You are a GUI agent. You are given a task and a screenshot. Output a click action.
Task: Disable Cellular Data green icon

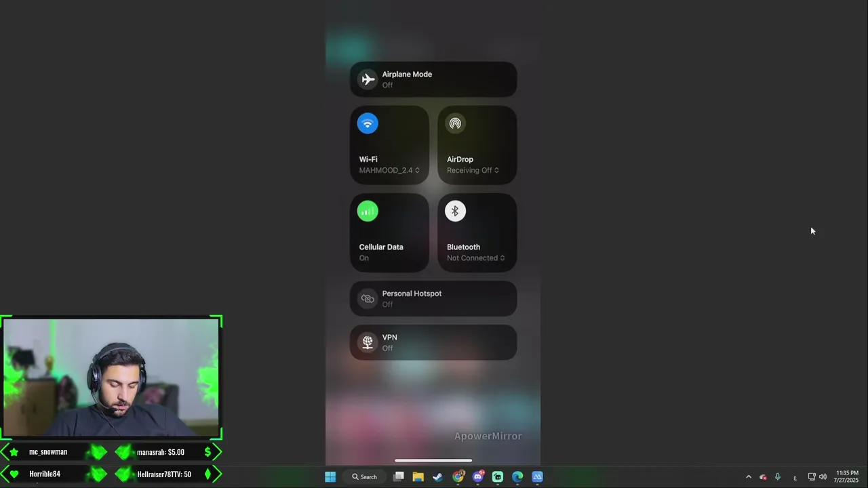[x=368, y=211]
